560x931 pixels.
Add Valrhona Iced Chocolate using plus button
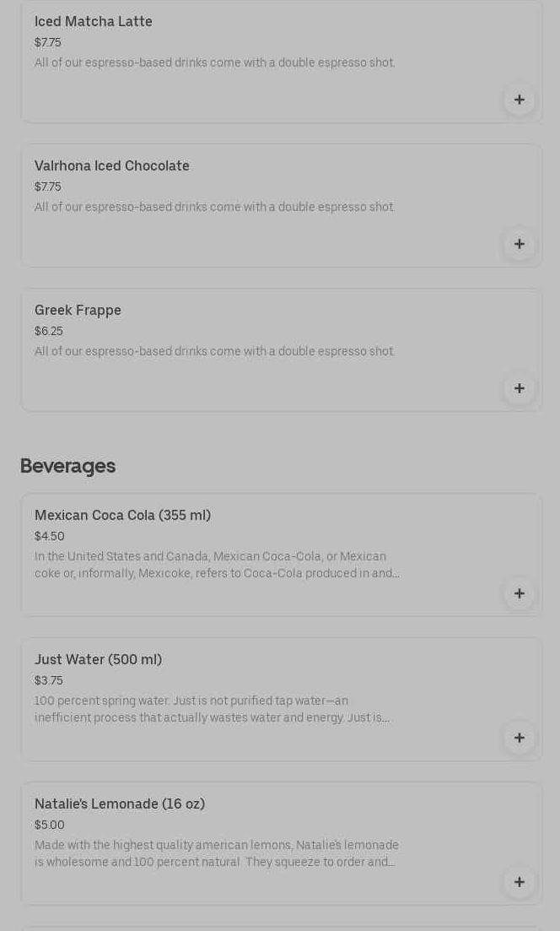[519, 244]
